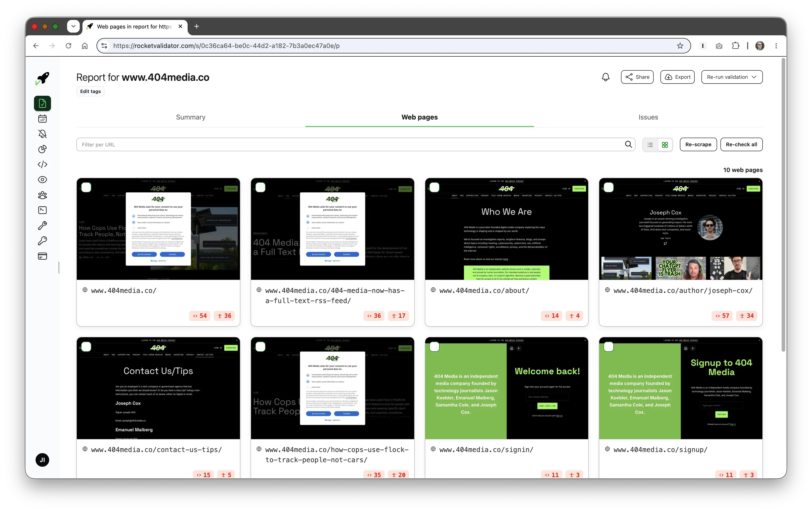The image size is (812, 512).
Task: Open the tab search dropdown arrow
Action: click(x=73, y=26)
